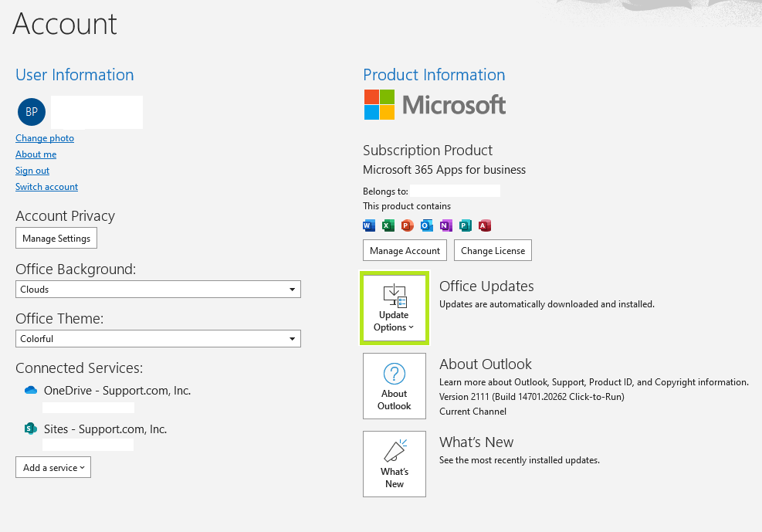Click the Change License button
The height and width of the screenshot is (532, 762).
tap(493, 250)
